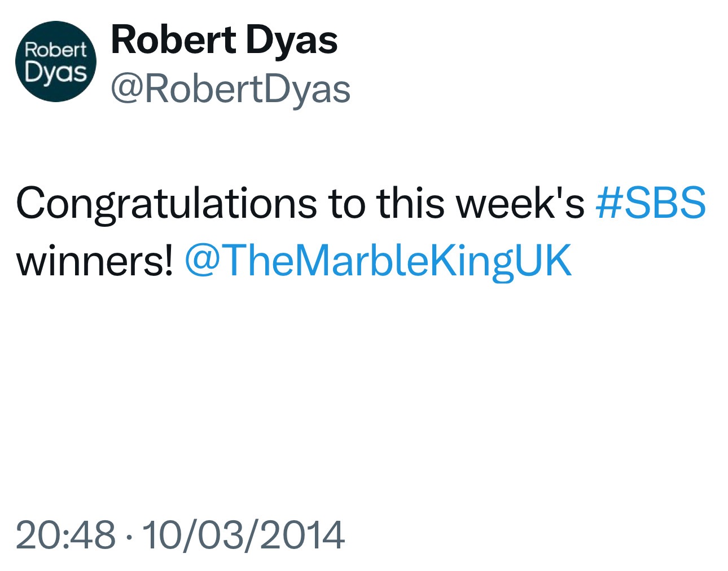Open the Robert Dyas display name link
Screen dimensions: 728x571
(x=224, y=40)
